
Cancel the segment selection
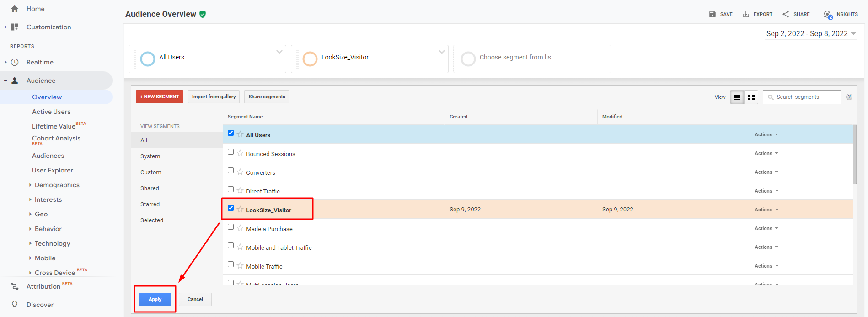[x=195, y=299]
